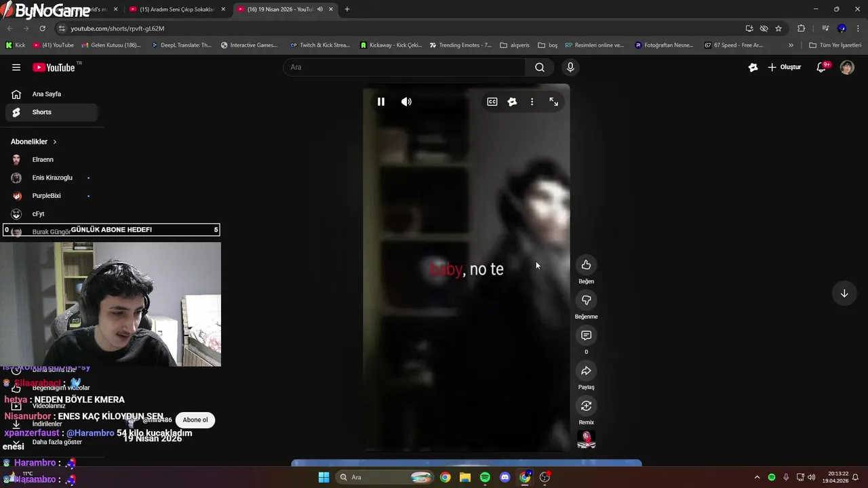Go to next Short with down arrow
Viewport: 868px width, 488px height.
(844, 293)
